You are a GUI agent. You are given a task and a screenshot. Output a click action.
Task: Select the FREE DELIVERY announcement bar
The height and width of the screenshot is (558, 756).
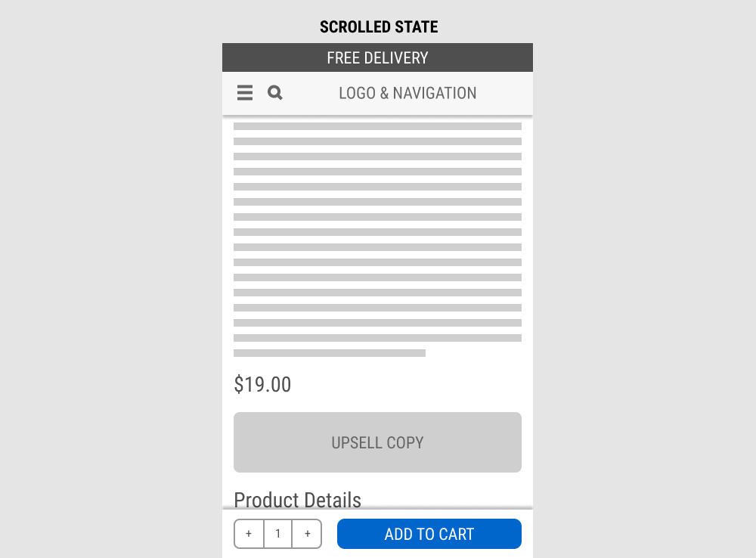(377, 57)
